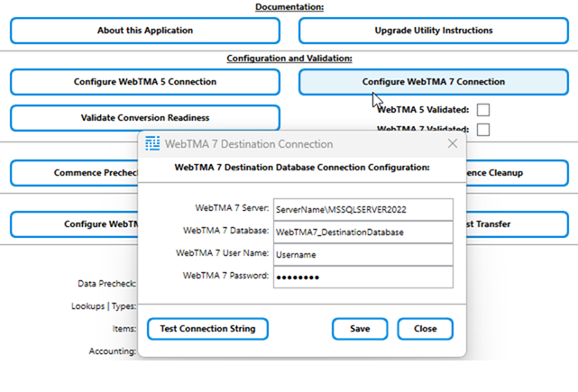Click Configure WebTMA 5 Connection button
The height and width of the screenshot is (392, 578).
tap(145, 82)
